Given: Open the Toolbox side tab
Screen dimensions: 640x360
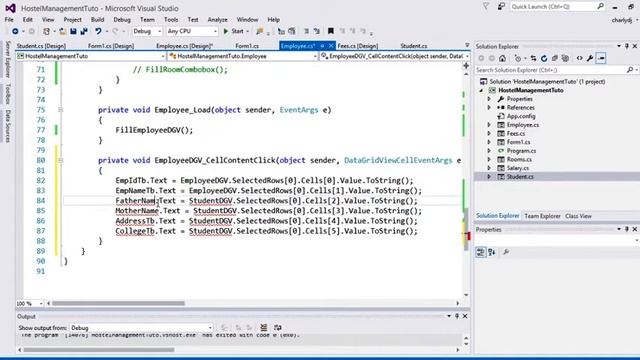Looking at the screenshot, I should coord(7,94).
